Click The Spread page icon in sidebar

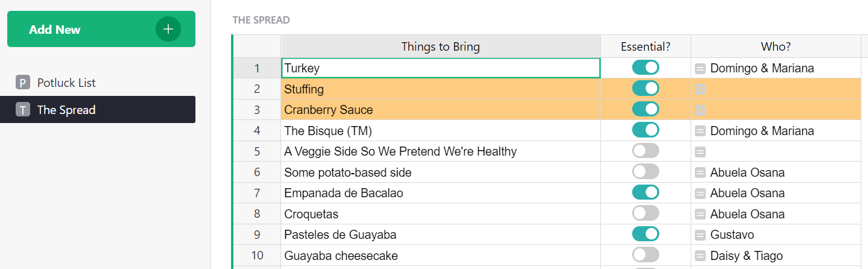pos(23,110)
